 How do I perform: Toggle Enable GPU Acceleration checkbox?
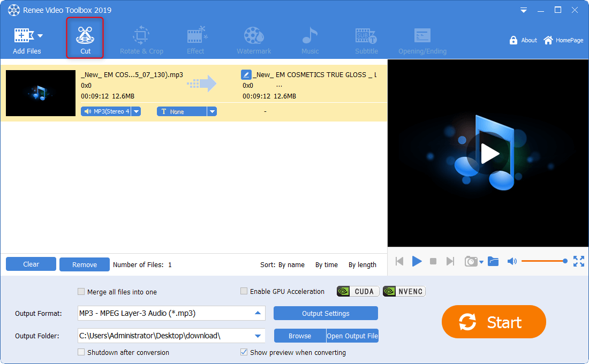(244, 291)
